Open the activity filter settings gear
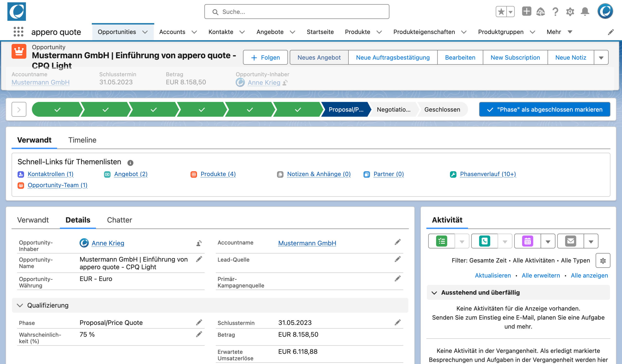Screen dimensions: 622x364 click(603, 260)
